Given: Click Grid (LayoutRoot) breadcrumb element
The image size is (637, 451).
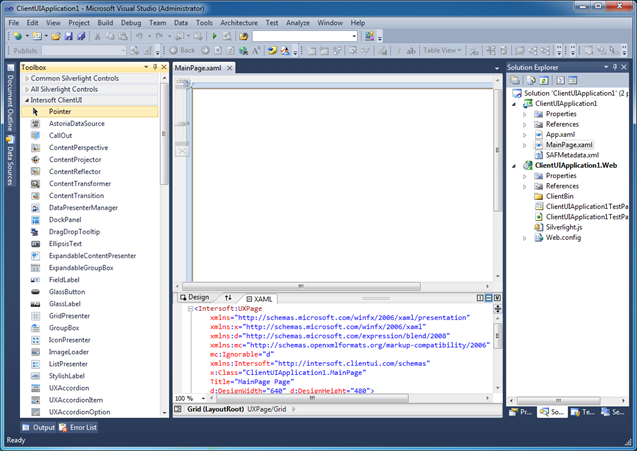Looking at the screenshot, I should point(215,409).
